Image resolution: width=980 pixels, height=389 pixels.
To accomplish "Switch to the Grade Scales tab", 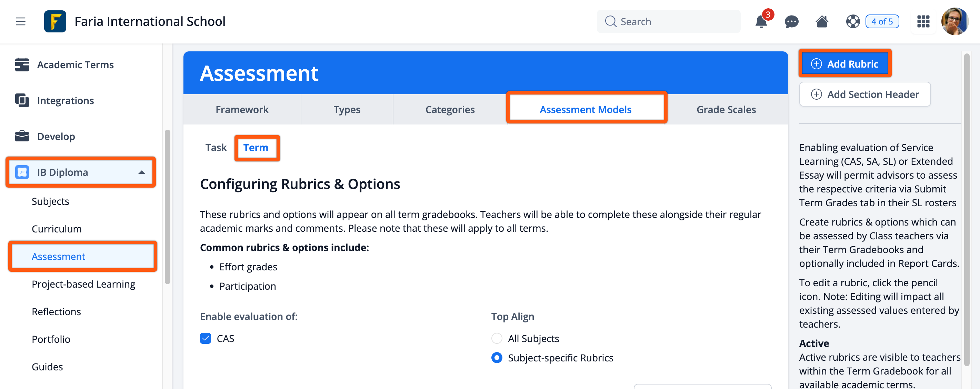I will [726, 110].
